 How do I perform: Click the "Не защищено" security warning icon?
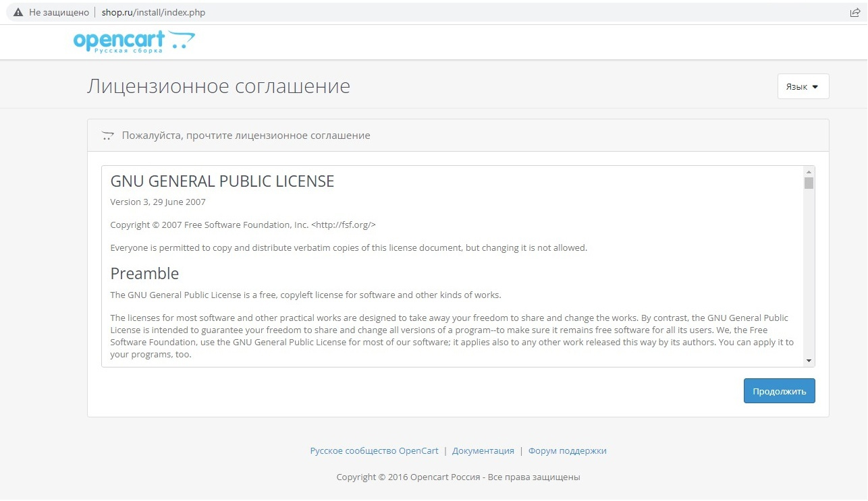coord(18,12)
